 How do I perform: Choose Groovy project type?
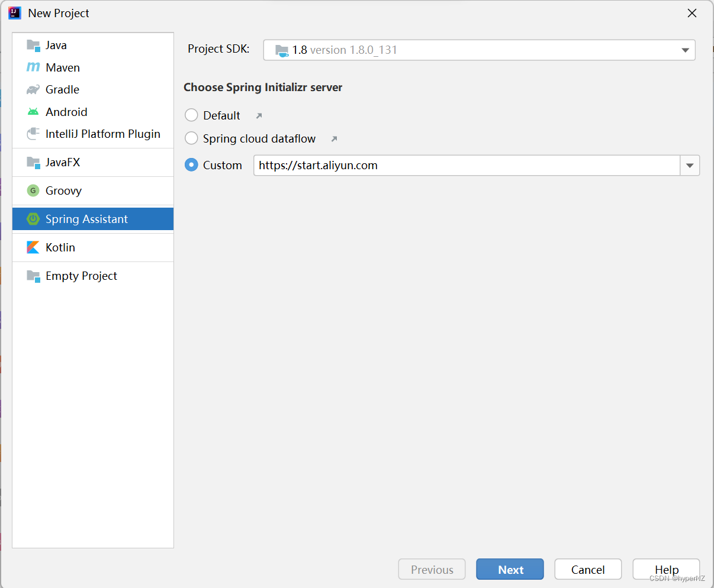(x=93, y=190)
